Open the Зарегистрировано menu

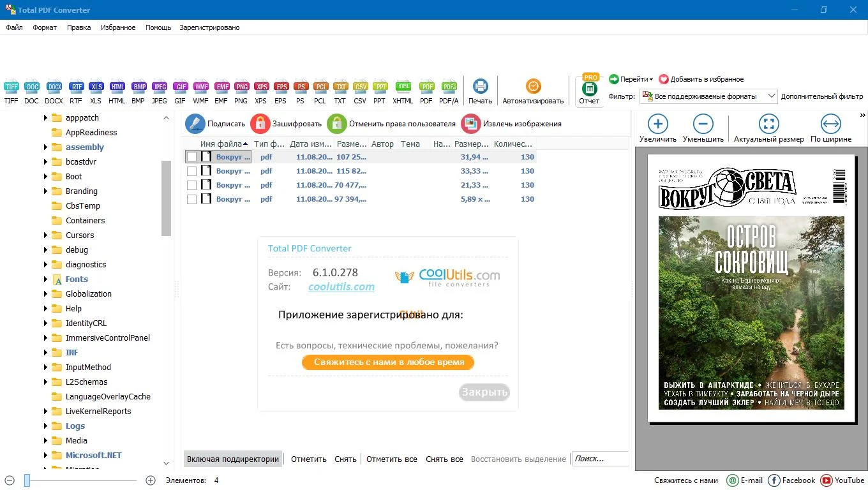[x=209, y=27]
